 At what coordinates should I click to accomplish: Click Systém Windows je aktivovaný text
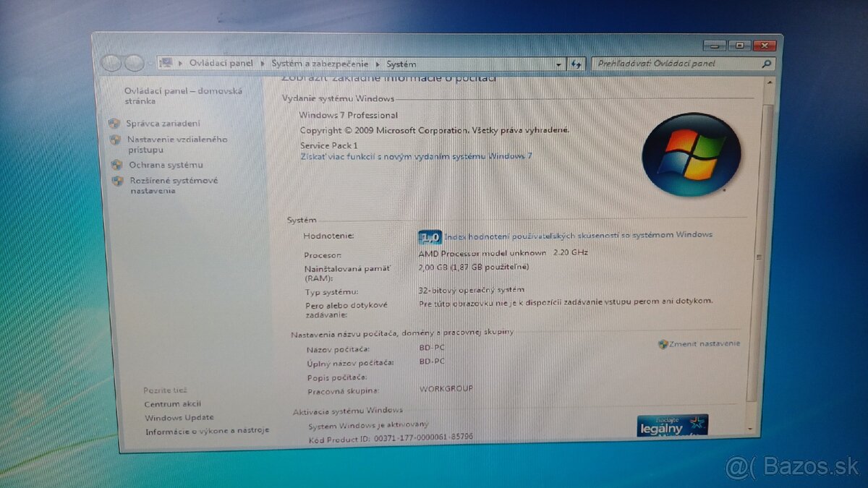pos(368,424)
